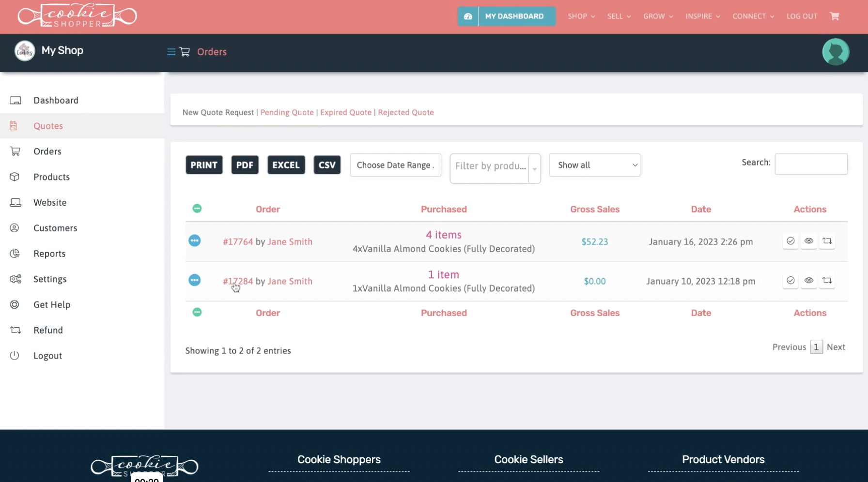Click the cart icon beside the Orders heading
The image size is (868, 482).
coord(185,52)
